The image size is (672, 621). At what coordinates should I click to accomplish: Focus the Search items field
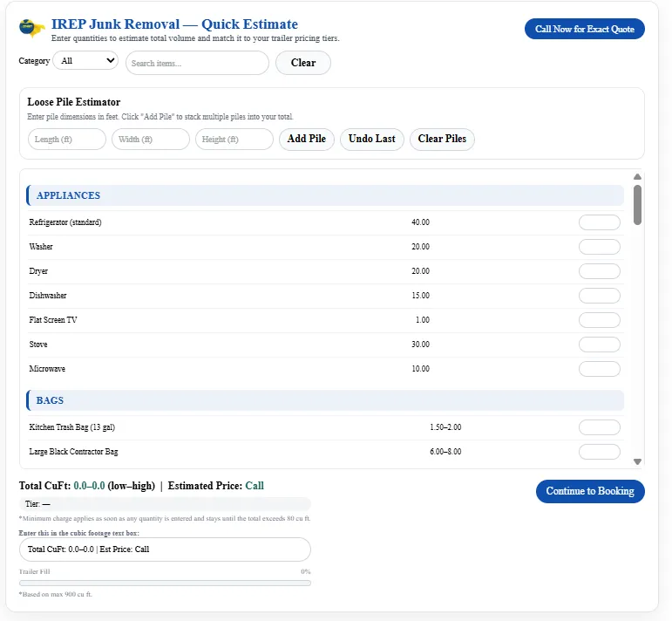pyautogui.click(x=197, y=63)
